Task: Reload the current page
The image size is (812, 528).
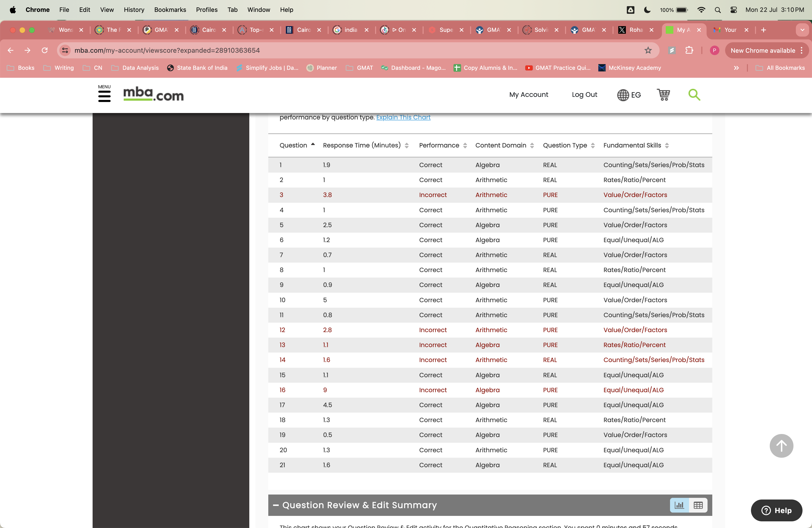Action: [45, 50]
